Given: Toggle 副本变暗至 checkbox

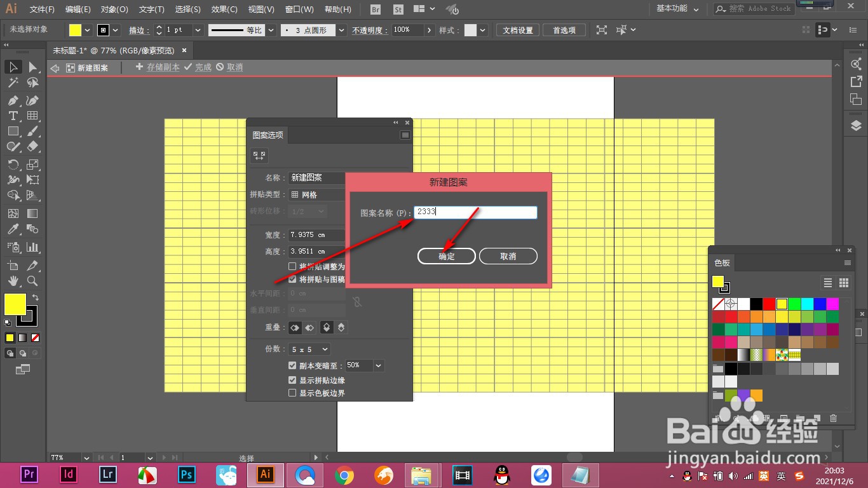Looking at the screenshot, I should (x=292, y=365).
